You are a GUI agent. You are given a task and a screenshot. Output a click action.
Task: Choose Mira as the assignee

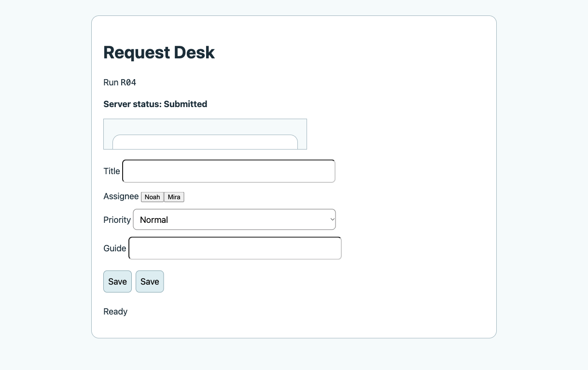click(174, 197)
